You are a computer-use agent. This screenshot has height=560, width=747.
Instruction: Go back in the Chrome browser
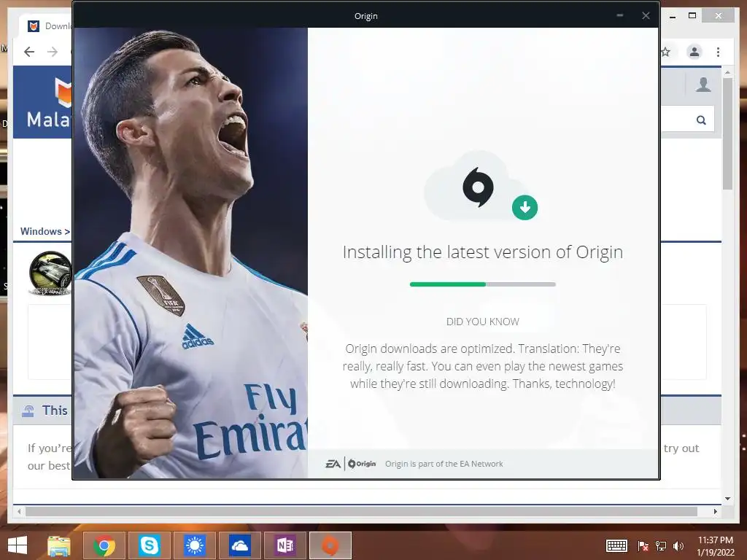pyautogui.click(x=29, y=52)
